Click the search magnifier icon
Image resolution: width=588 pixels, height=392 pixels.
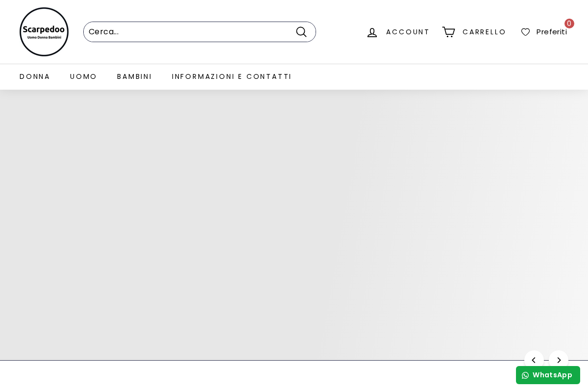(301, 31)
